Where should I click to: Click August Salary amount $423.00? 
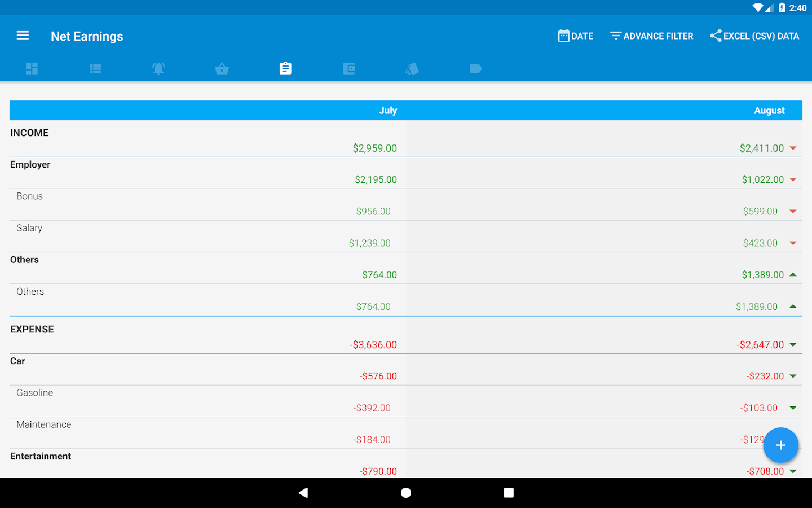point(760,243)
